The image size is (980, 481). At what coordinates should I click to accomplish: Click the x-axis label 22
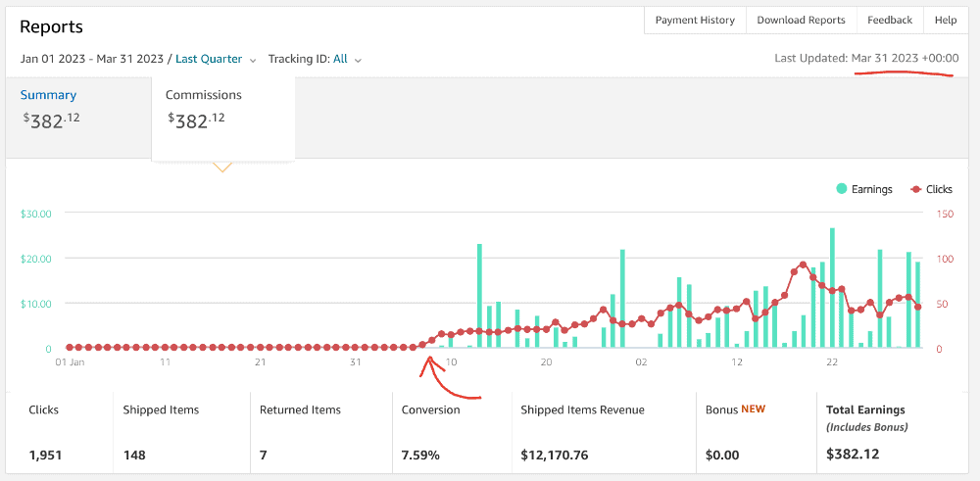(x=832, y=362)
